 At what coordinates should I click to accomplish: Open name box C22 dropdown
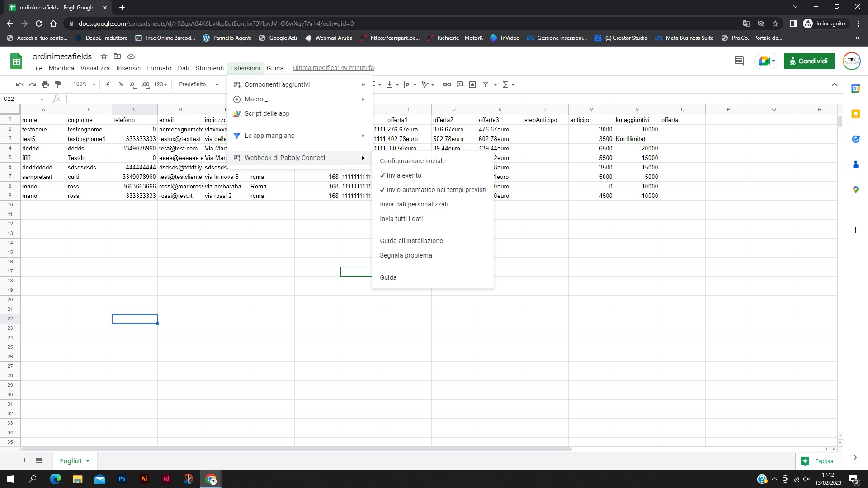click(42, 99)
